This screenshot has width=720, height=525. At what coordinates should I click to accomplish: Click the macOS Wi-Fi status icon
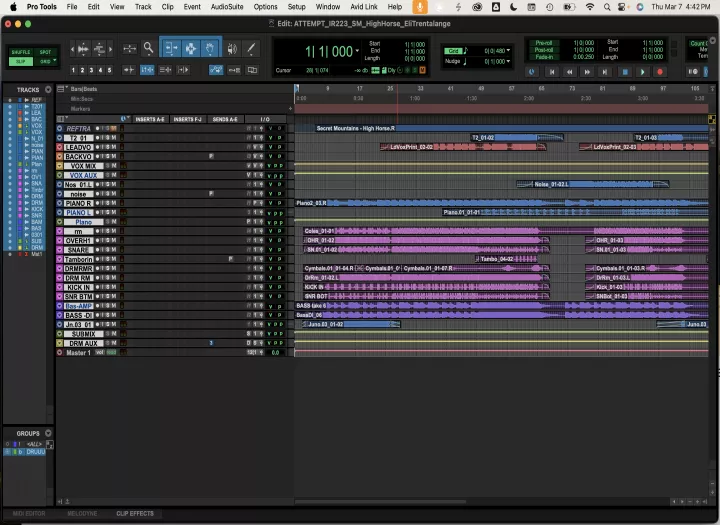coord(590,7)
